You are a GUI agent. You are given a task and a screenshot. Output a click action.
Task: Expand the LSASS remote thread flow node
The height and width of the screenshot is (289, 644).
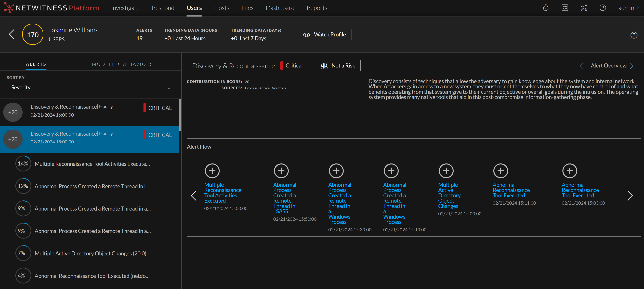click(281, 171)
